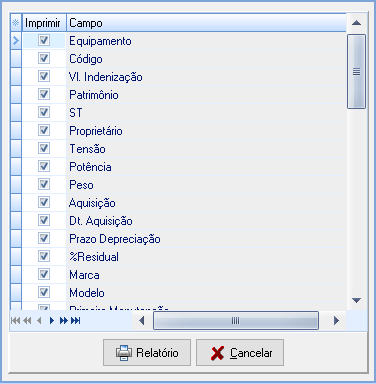Click the horizontal scrollbar right arrow
The width and height of the screenshot is (376, 384).
click(336, 321)
